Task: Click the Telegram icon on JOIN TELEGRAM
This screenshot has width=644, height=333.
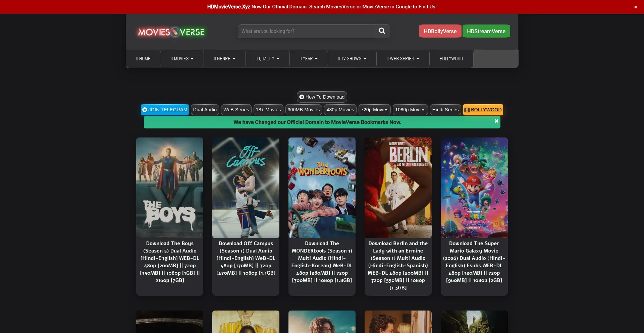Action: coord(145,110)
